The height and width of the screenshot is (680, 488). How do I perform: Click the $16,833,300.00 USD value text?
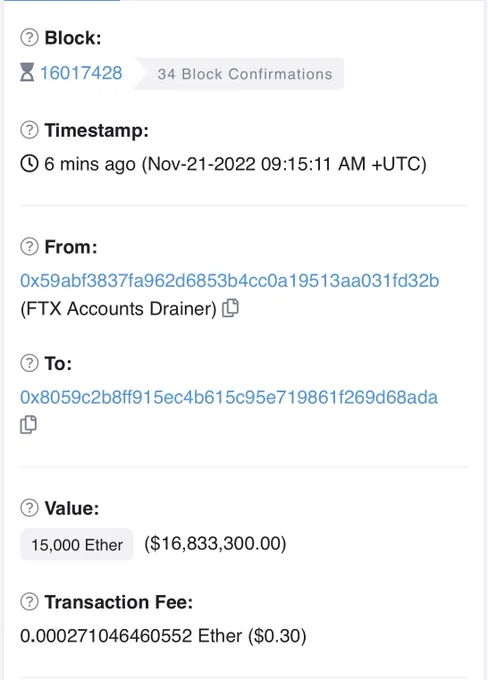(x=215, y=543)
